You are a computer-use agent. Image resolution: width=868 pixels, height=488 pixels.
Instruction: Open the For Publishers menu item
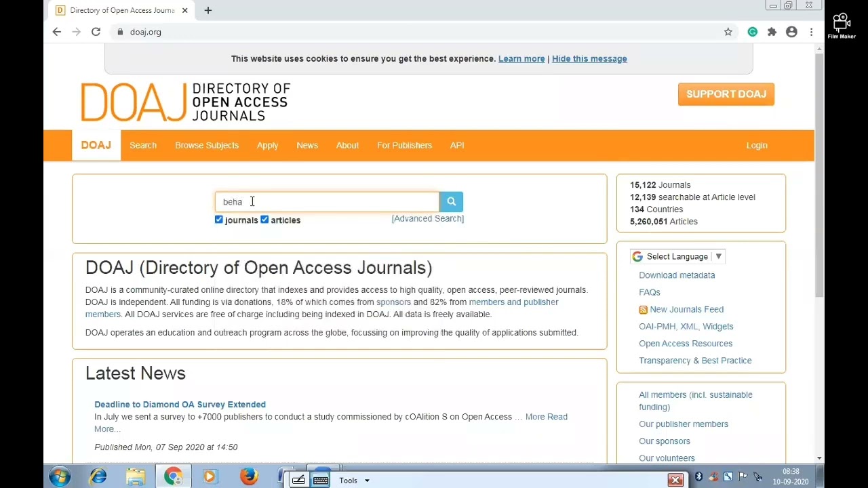click(404, 145)
